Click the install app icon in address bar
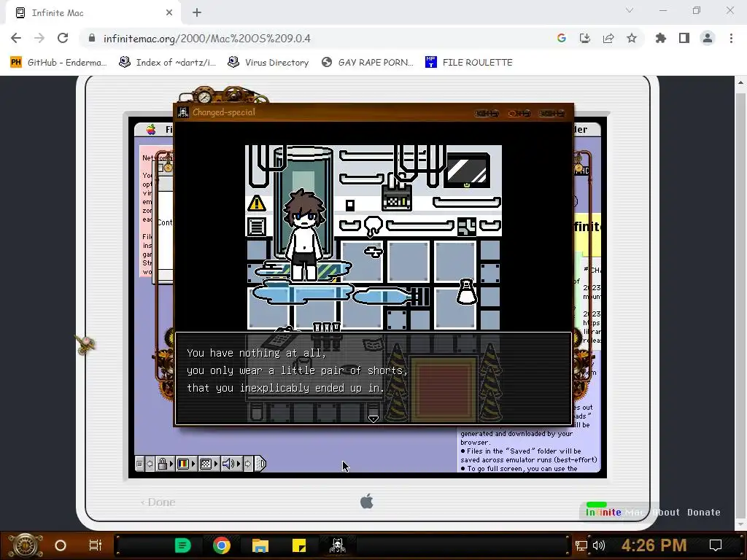This screenshot has height=560, width=747. (584, 38)
